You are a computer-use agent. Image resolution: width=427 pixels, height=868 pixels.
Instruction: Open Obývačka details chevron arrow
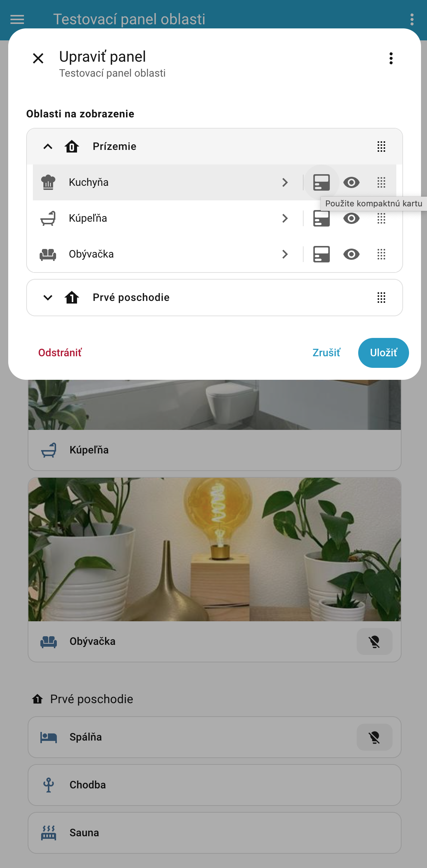285,254
